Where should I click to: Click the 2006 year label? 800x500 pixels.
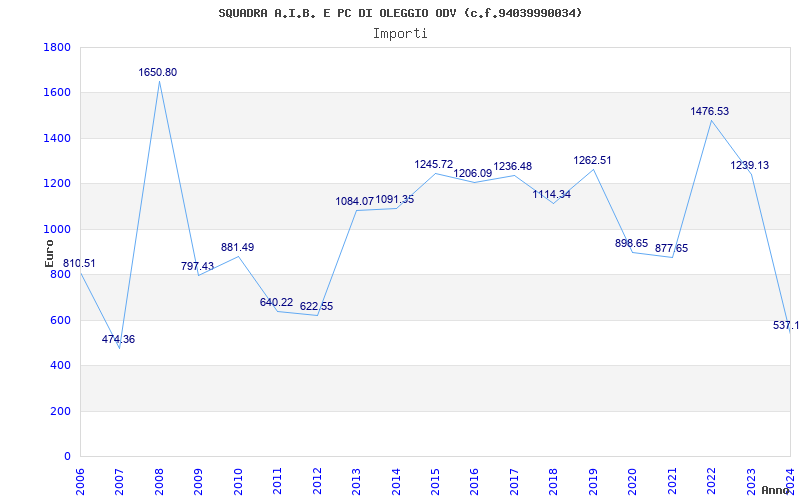coord(80,480)
